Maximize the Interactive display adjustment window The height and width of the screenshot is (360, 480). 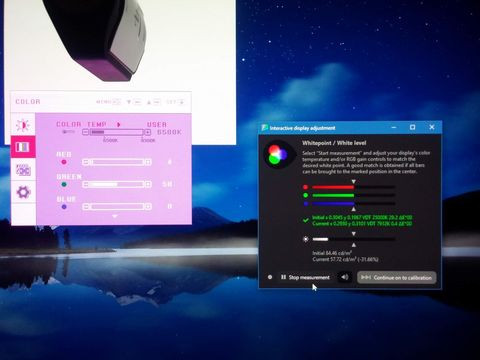412,127
